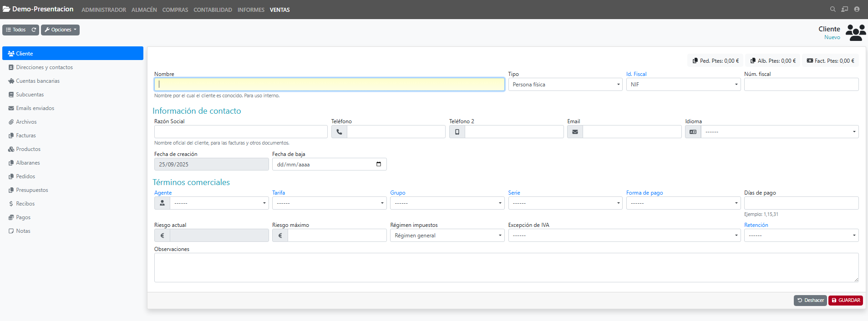This screenshot has width=868, height=321.
Task: Open the ALMACÉN menu
Action: click(144, 10)
